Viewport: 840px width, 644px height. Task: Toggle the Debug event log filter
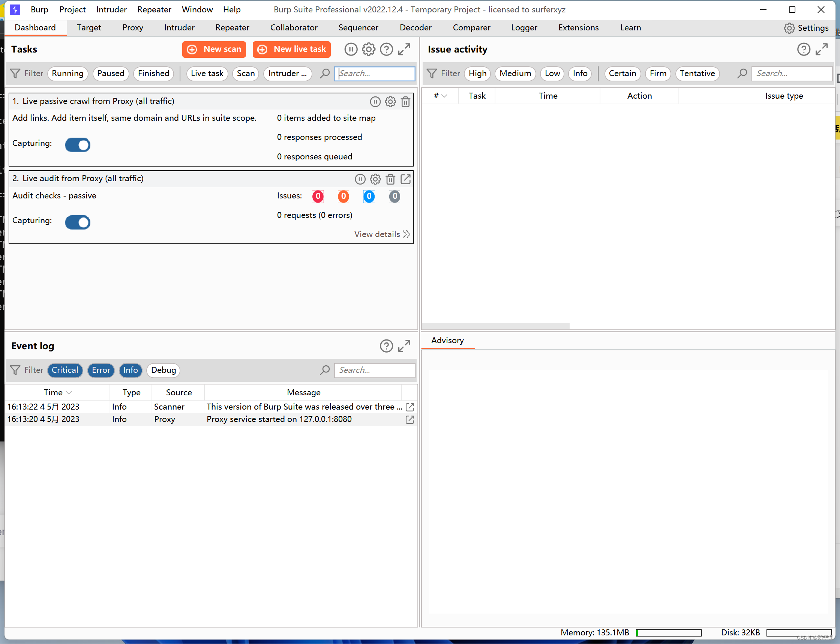coord(163,370)
